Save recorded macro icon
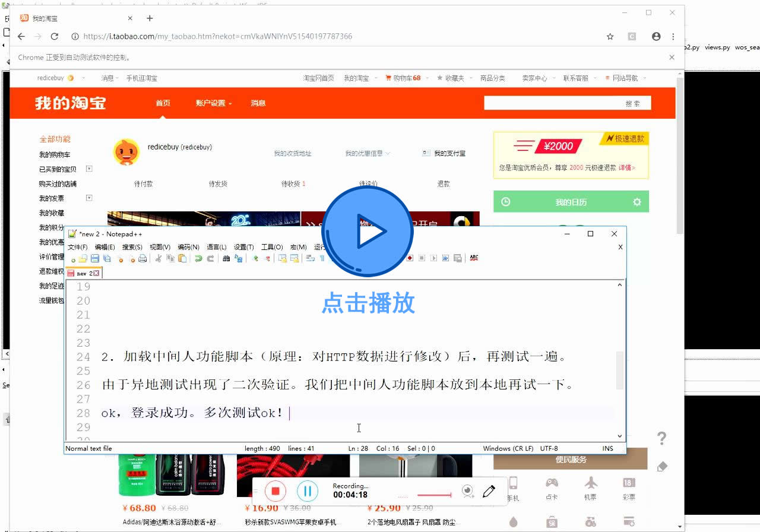Viewport: 760px width, 532px height. click(458, 258)
